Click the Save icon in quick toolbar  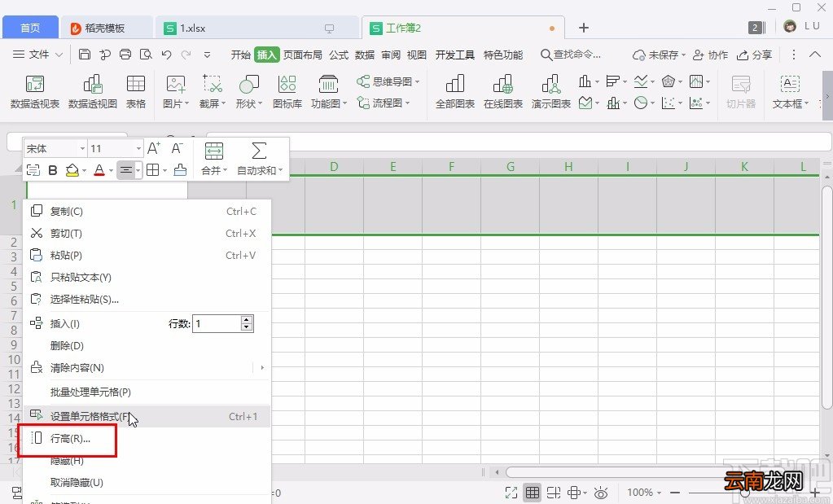pyautogui.click(x=85, y=55)
